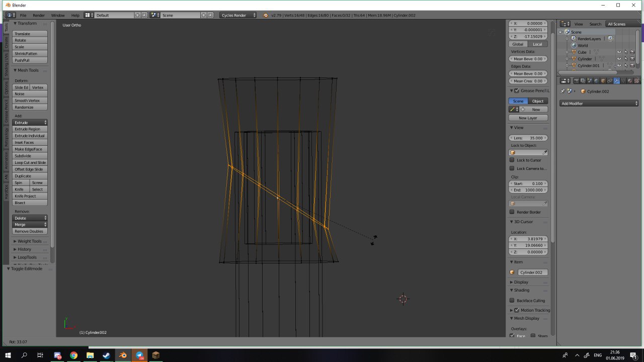Enable the Backface Culling checkbox

(512, 300)
